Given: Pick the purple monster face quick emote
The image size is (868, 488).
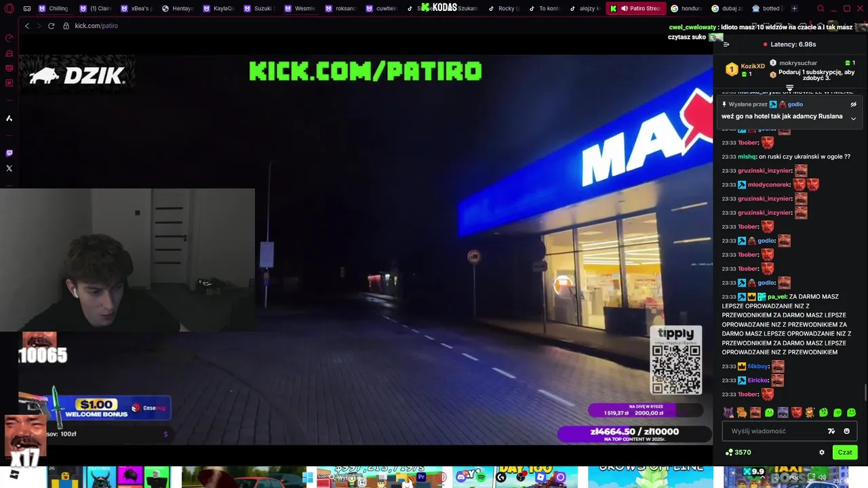Looking at the screenshot, I should 783,412.
